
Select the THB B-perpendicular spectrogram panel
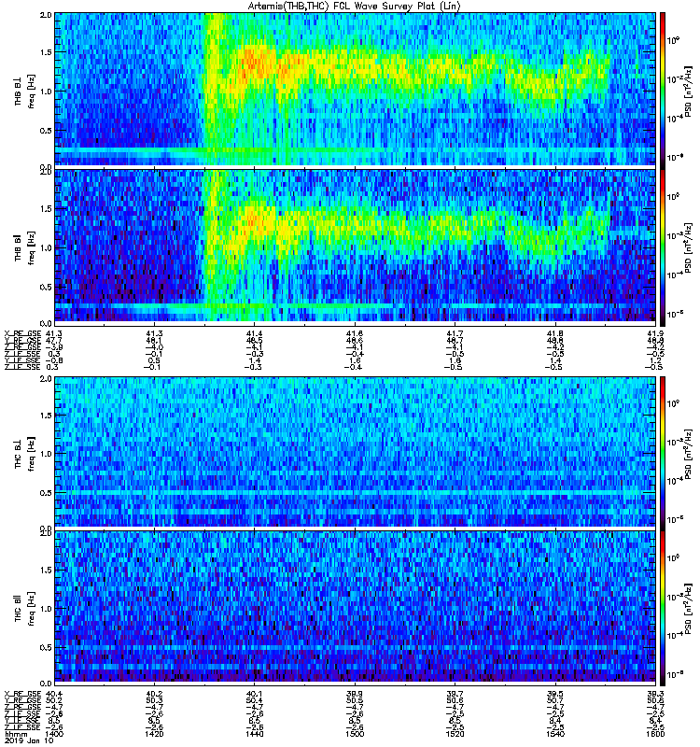(x=356, y=90)
